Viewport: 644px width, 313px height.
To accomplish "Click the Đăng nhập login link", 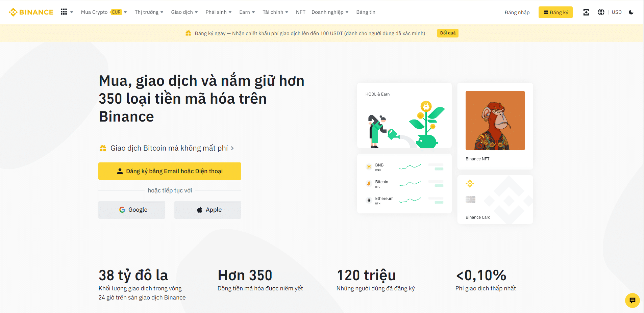I will point(517,12).
